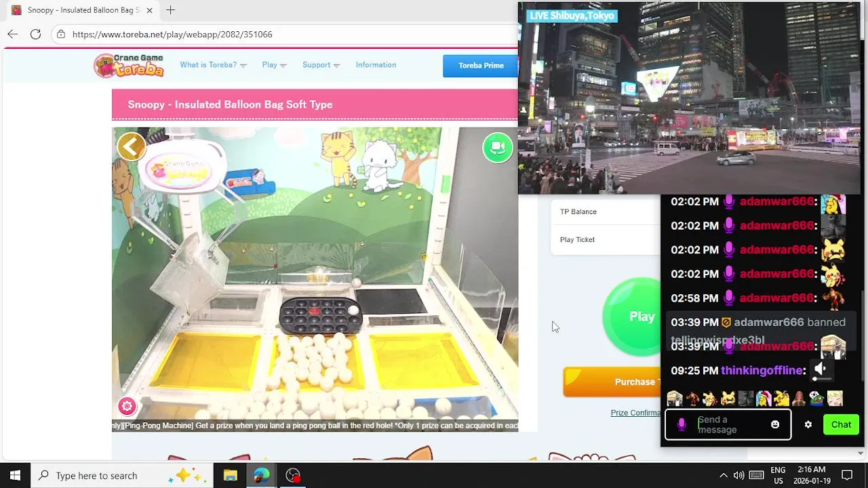Click the Shibuya Tokyo live camera video
This screenshot has width=868, height=488.
click(x=689, y=99)
